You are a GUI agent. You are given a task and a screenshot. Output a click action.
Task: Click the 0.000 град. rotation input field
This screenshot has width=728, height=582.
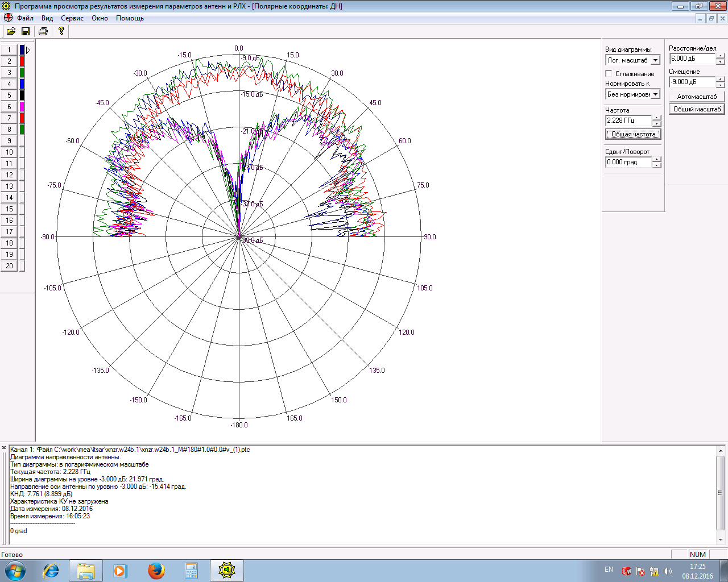click(x=628, y=162)
